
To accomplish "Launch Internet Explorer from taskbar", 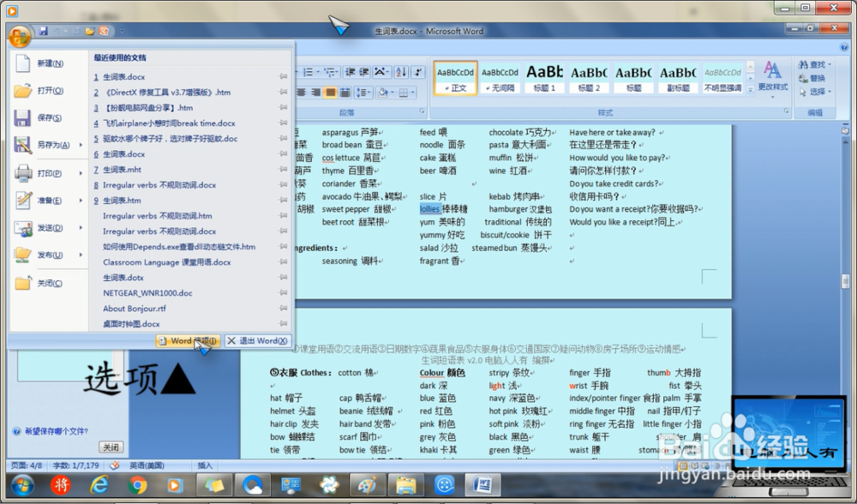I will point(99,485).
